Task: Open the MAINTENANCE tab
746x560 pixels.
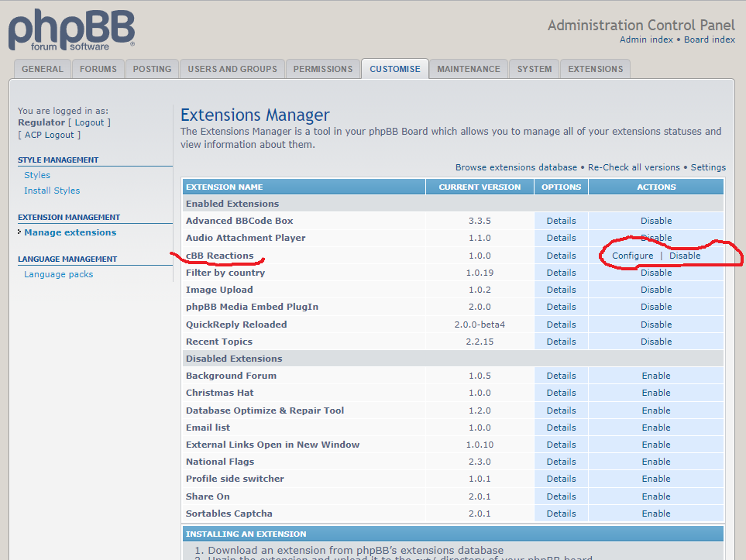Action: pyautogui.click(x=469, y=69)
